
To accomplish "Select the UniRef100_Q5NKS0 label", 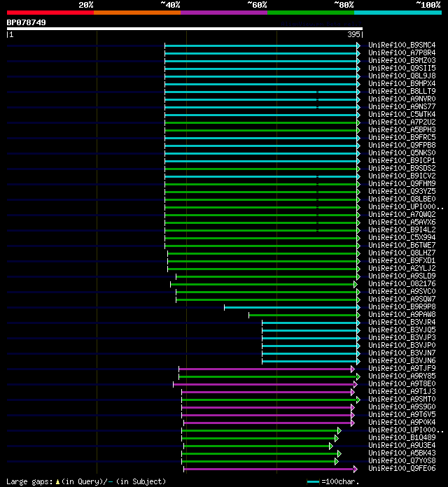I will coord(402,153).
